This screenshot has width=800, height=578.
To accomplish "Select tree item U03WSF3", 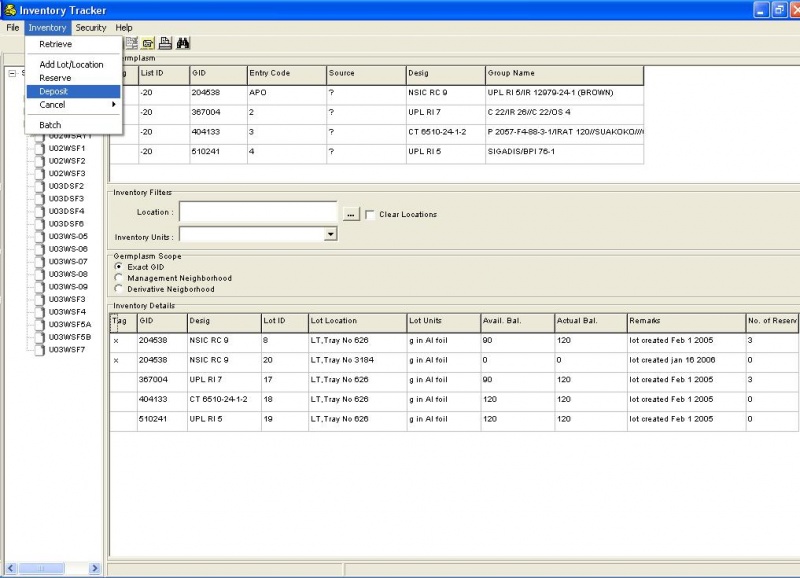I will [67, 299].
